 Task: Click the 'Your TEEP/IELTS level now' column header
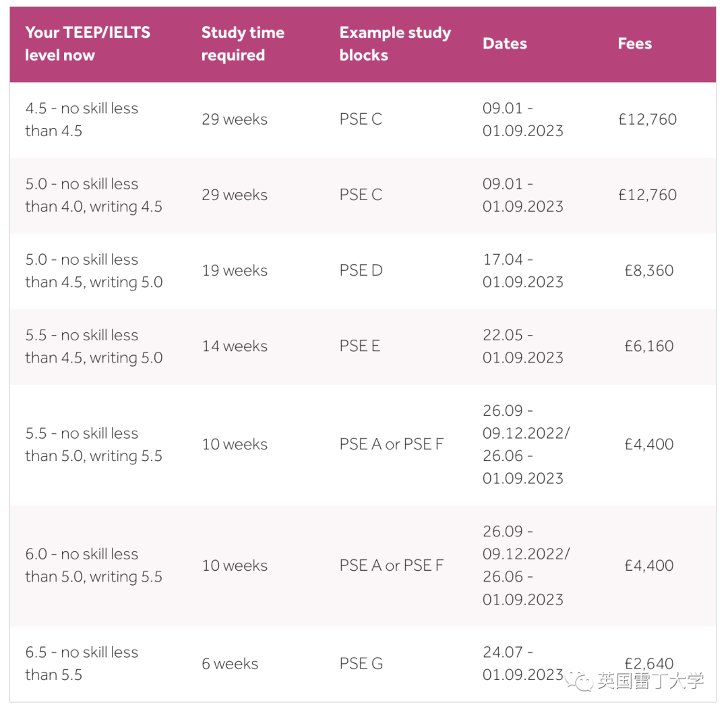88,44
